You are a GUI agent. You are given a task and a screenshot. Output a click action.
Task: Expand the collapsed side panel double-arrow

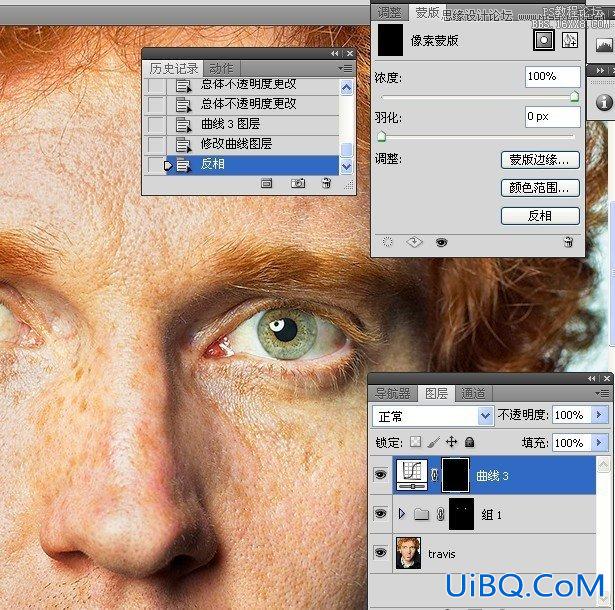[600, 71]
